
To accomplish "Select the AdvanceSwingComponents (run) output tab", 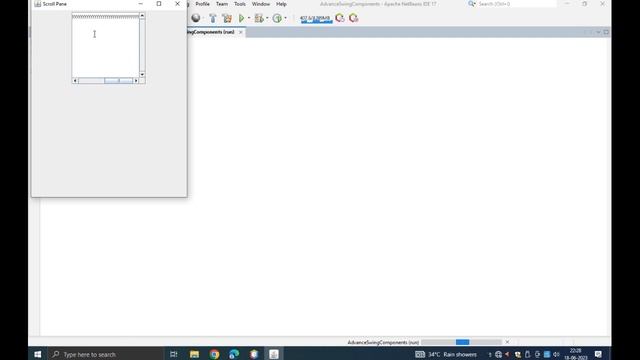I will click(211, 32).
